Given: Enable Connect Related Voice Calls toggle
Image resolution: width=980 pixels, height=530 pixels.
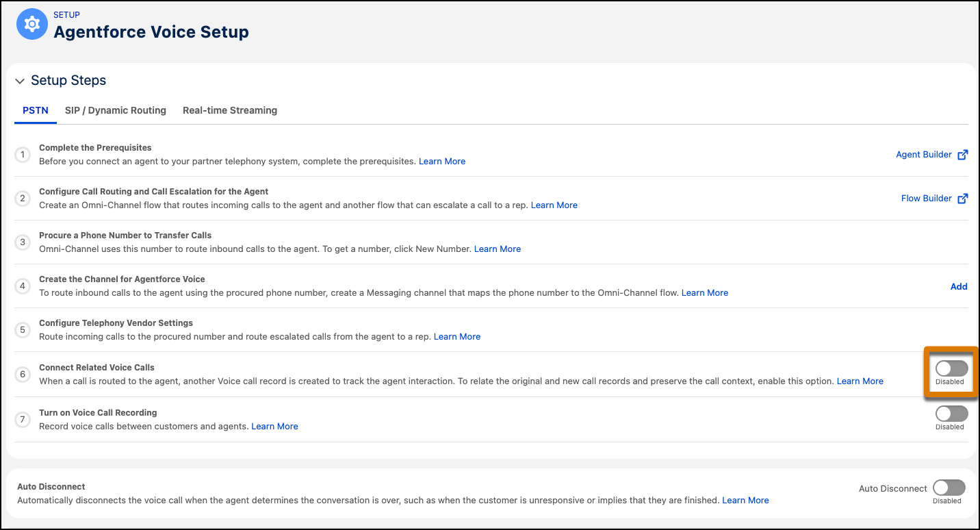Looking at the screenshot, I should click(x=951, y=368).
